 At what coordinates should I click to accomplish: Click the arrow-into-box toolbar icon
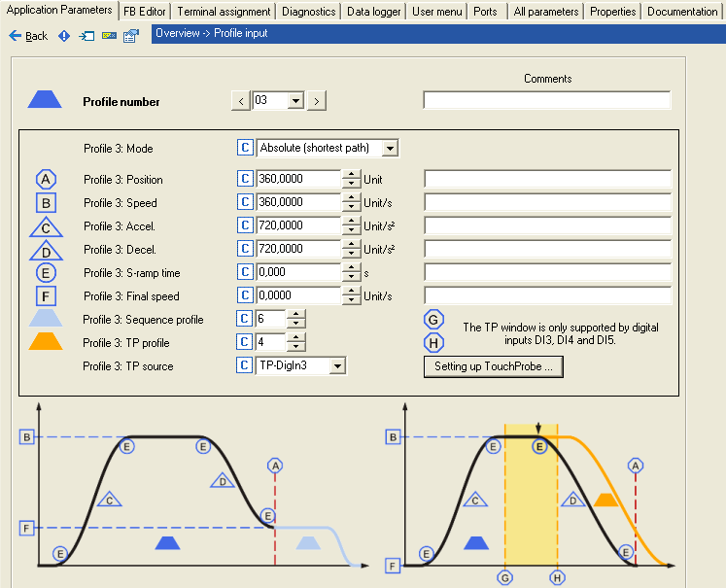point(86,36)
